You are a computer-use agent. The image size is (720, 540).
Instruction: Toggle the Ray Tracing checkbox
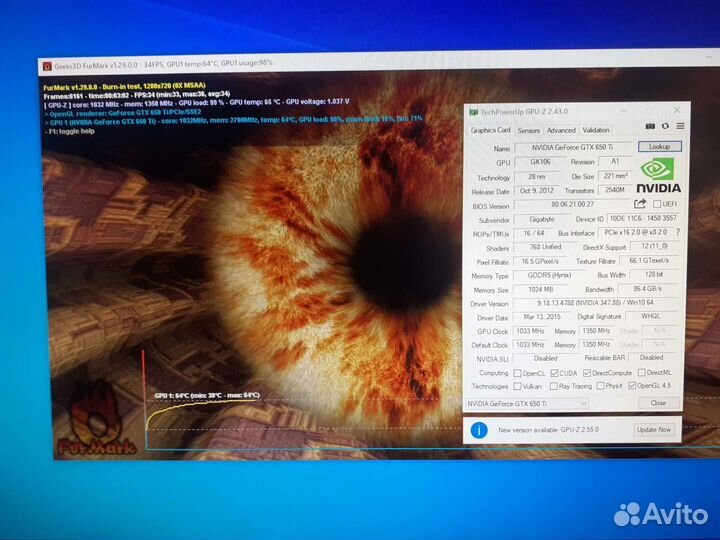tap(553, 386)
